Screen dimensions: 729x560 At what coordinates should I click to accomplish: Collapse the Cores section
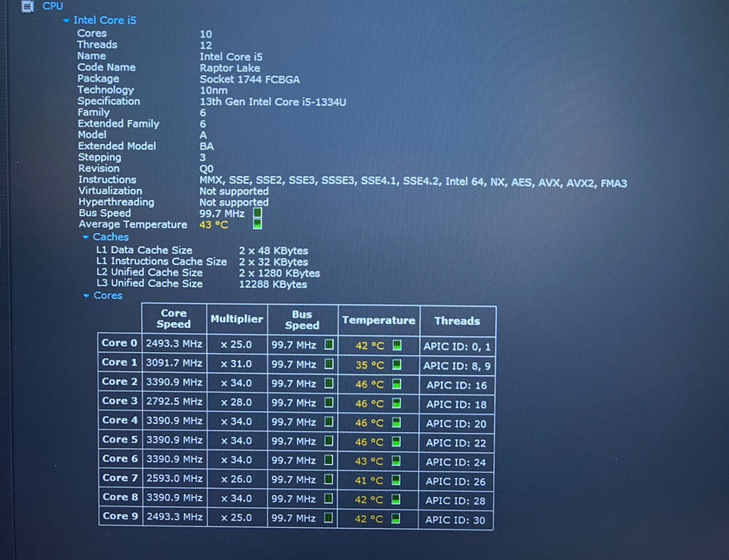click(86, 295)
